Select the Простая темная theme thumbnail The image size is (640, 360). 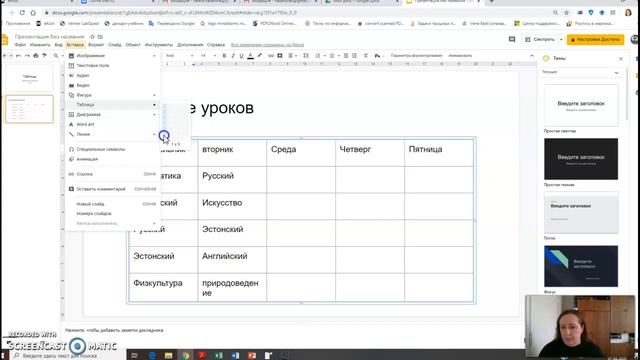pos(581,159)
